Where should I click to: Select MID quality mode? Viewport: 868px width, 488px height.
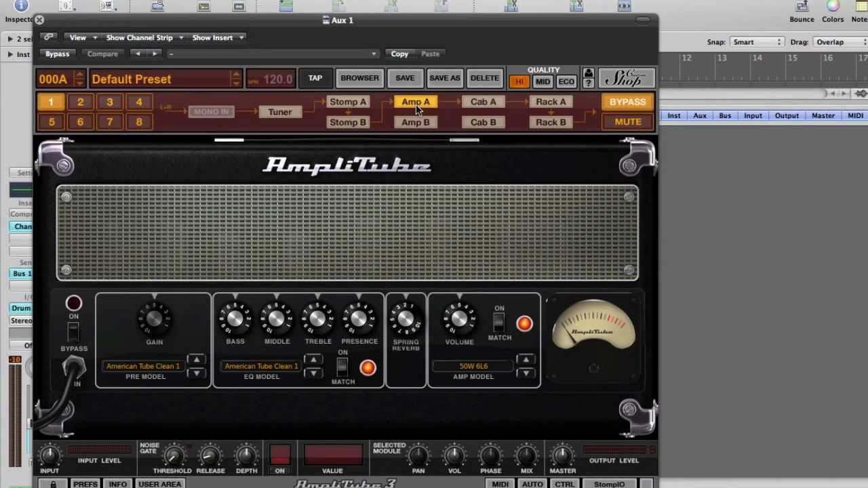[542, 81]
